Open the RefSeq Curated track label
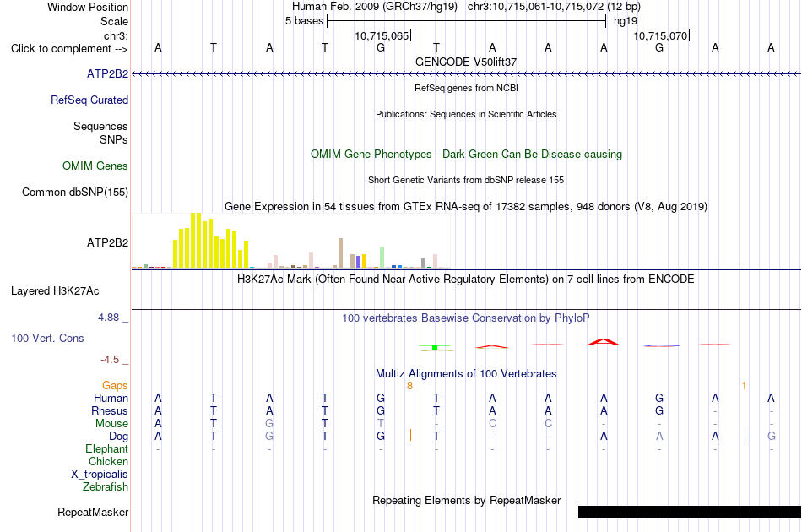This screenshot has width=802, height=532. coord(89,100)
